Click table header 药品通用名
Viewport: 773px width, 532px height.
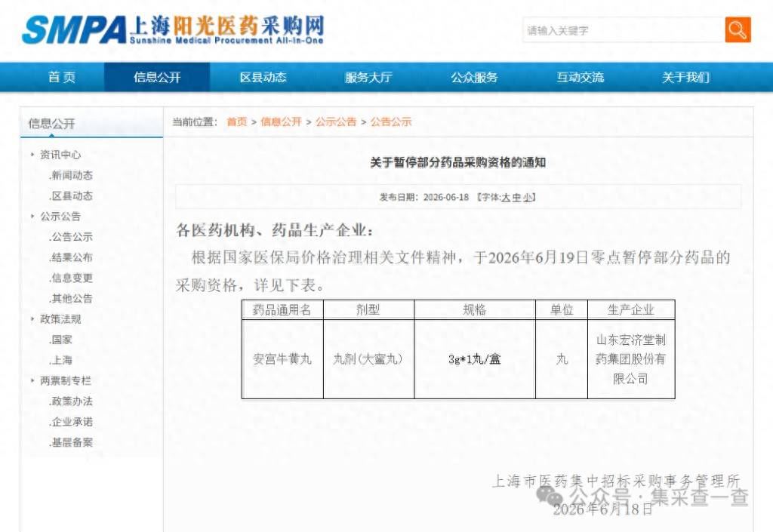282,310
